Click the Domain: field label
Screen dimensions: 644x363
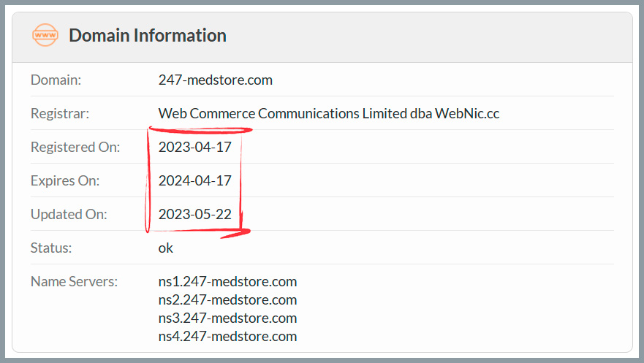56,80
